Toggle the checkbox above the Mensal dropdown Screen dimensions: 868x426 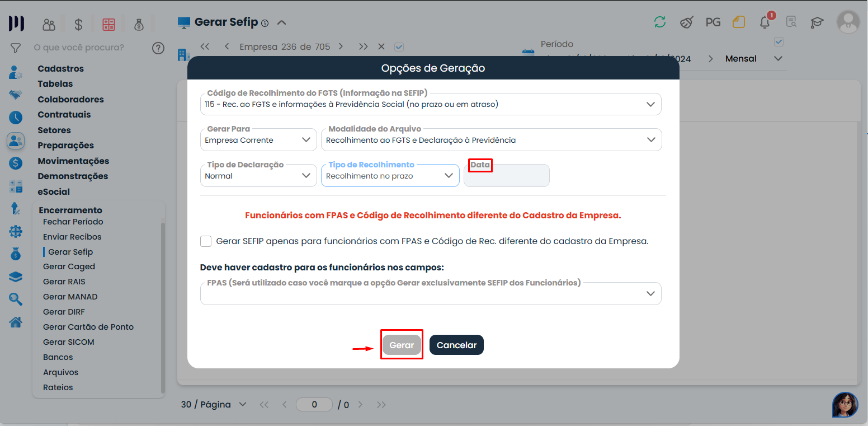pos(779,41)
